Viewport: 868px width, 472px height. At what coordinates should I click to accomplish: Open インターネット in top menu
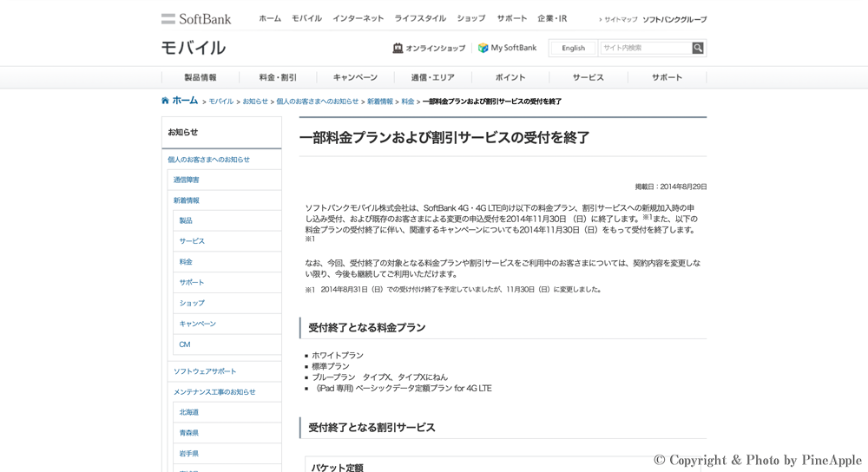pyautogui.click(x=358, y=18)
